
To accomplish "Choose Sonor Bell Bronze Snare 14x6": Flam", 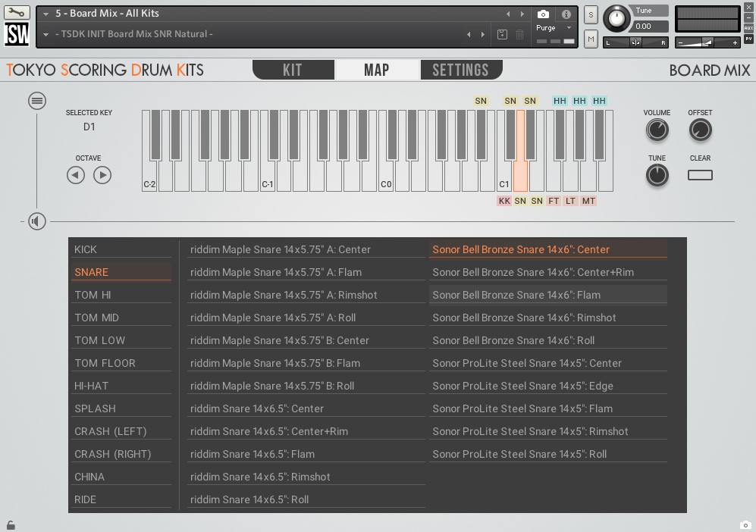I will pos(548,295).
